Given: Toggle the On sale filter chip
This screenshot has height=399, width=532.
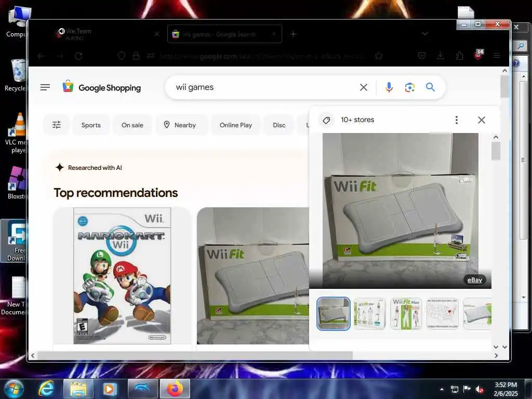Looking at the screenshot, I should pyautogui.click(x=132, y=125).
